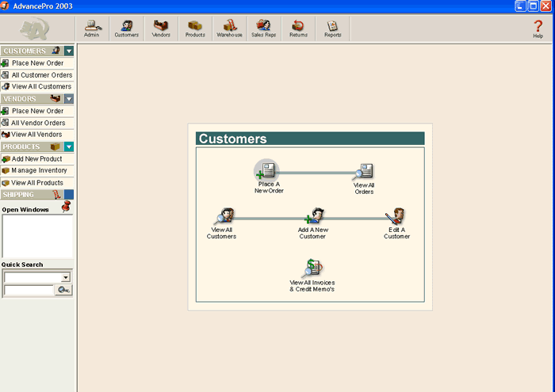The width and height of the screenshot is (555, 392).
Task: Maximize the AdvancePro 2003 window
Action: (533, 6)
